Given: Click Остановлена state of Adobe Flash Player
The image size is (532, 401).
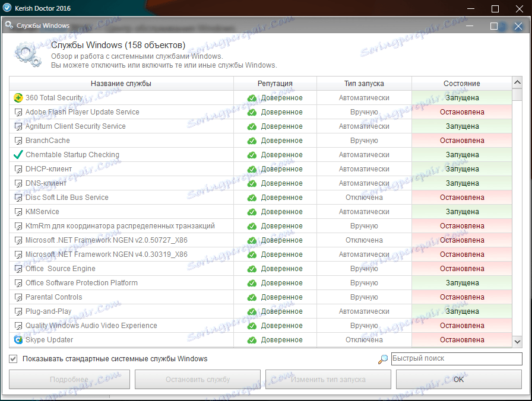Looking at the screenshot, I should click(462, 112).
